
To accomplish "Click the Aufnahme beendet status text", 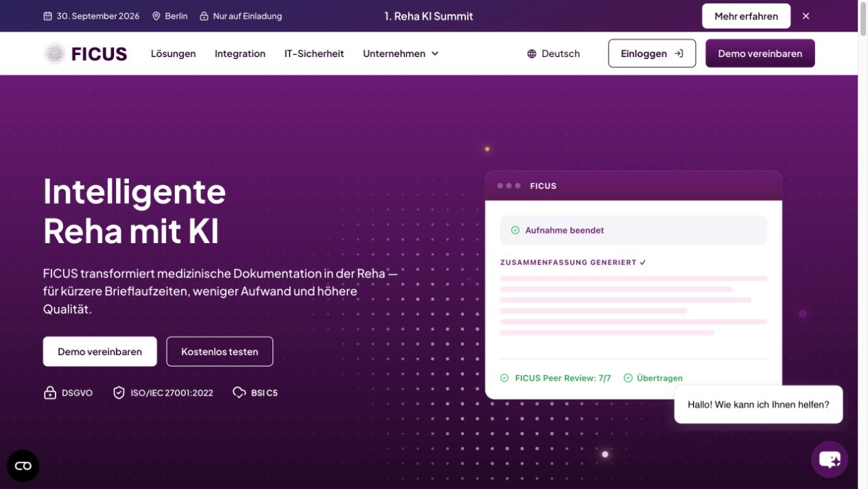I will point(565,230).
